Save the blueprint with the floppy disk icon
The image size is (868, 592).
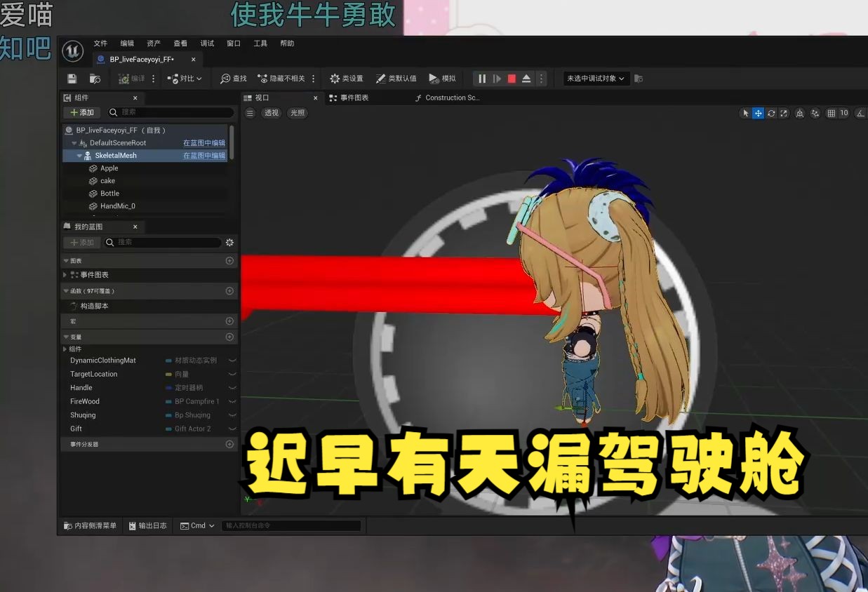72,79
